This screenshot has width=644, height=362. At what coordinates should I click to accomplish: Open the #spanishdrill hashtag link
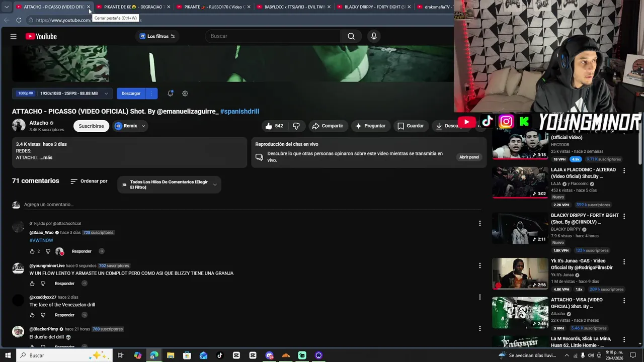[239, 111]
